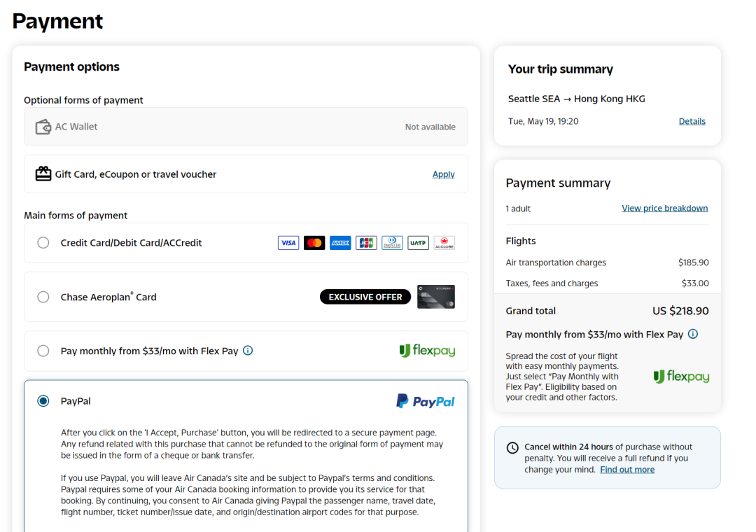Click the JCB card logo
The width and height of the screenshot is (756, 532).
[x=366, y=243]
